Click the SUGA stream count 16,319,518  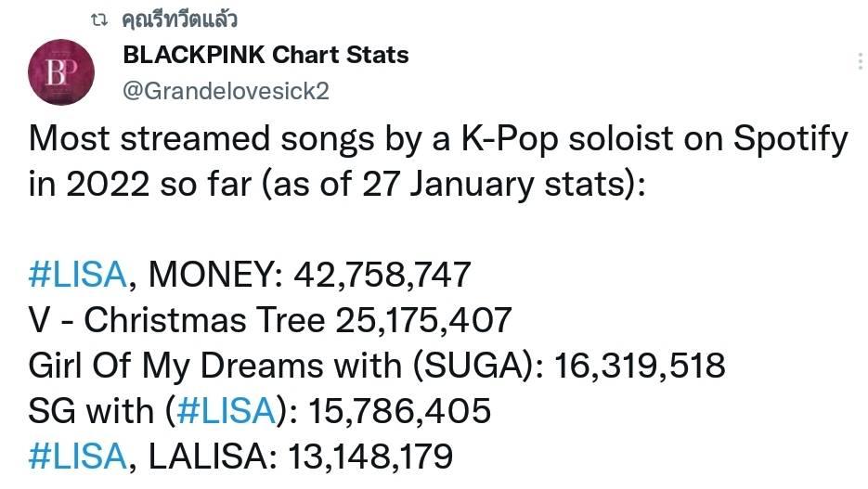640,366
